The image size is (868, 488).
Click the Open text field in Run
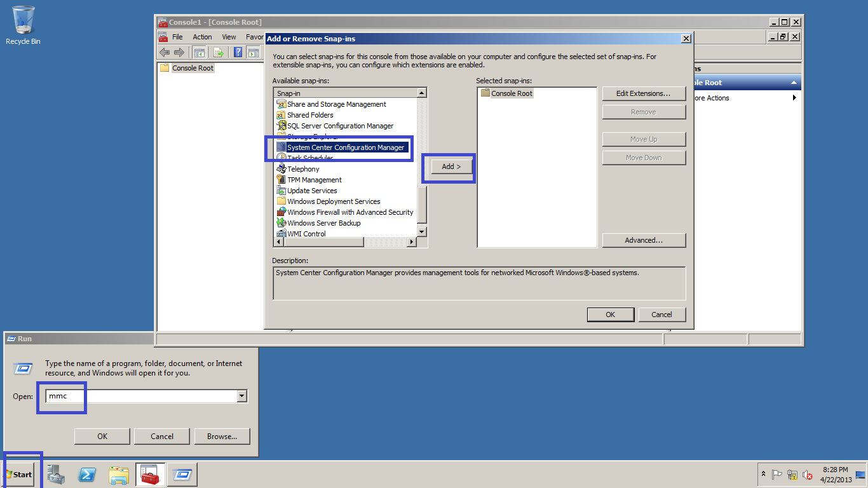(x=142, y=396)
